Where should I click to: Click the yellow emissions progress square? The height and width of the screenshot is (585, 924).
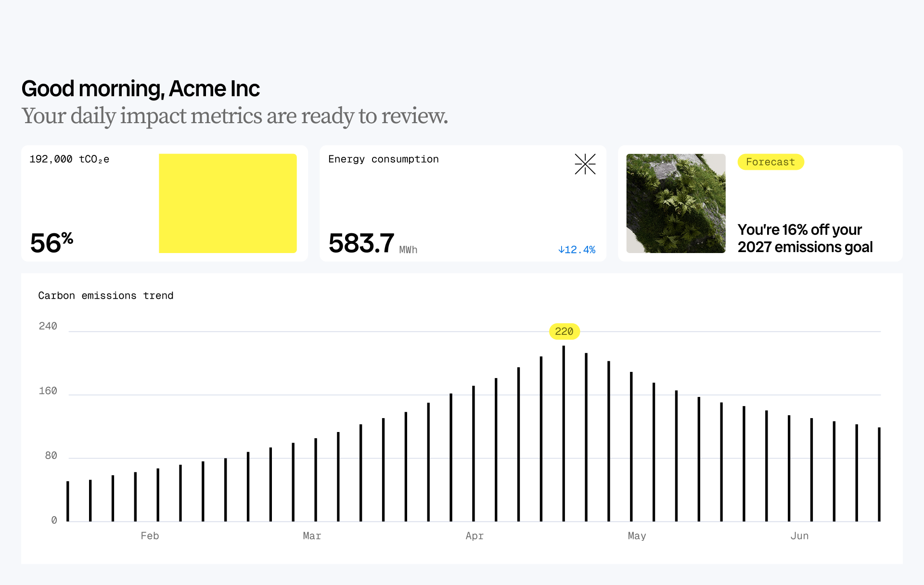point(228,203)
